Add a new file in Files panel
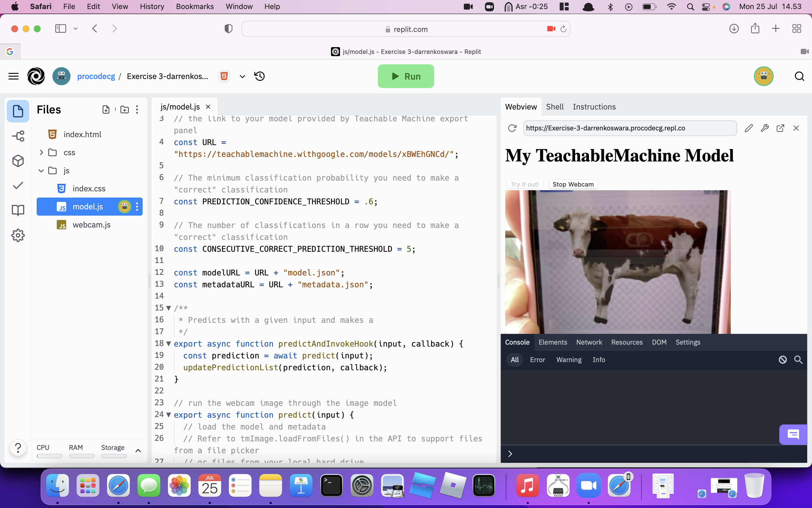Screen dimensions: 812x508 [106, 110]
